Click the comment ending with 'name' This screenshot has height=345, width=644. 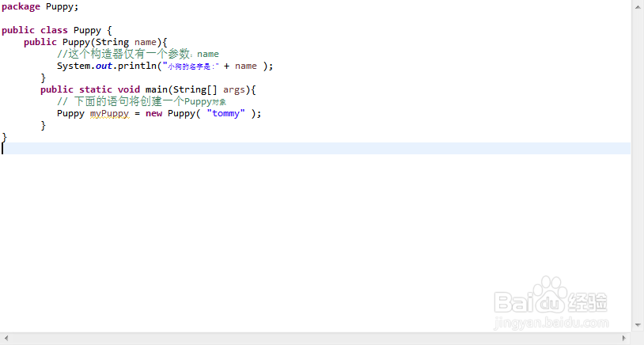click(x=138, y=55)
